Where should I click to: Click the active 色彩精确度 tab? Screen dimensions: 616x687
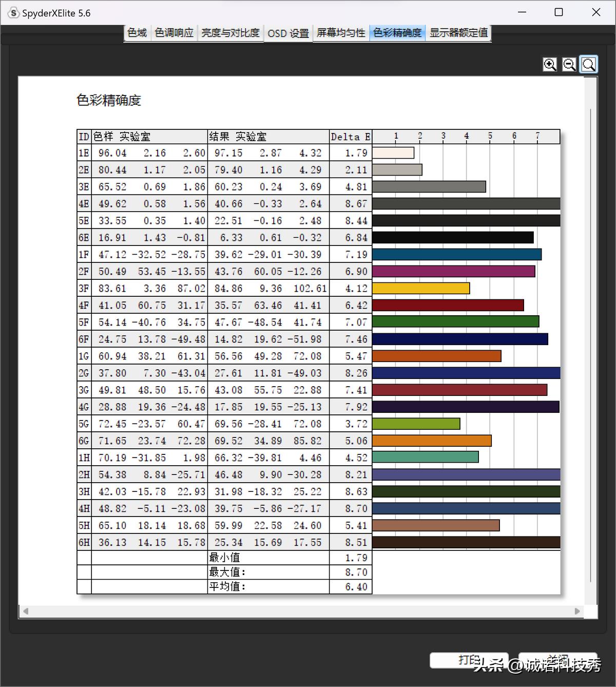tap(397, 33)
